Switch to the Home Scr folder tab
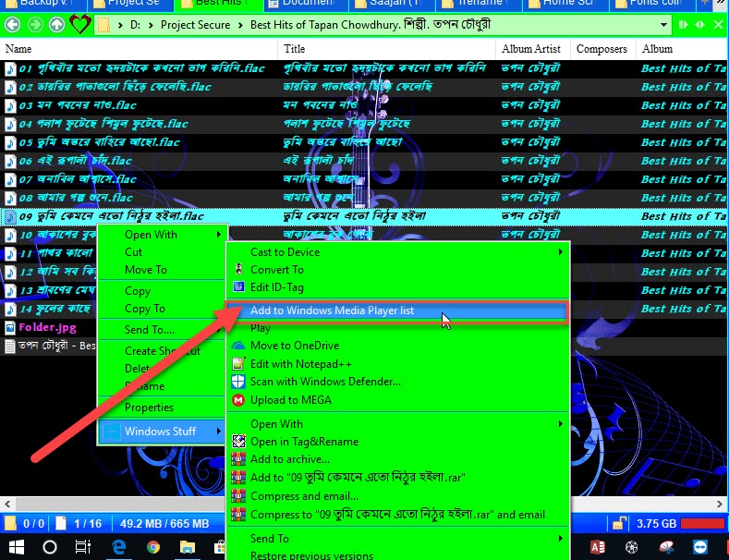The width and height of the screenshot is (729, 560). coord(567,5)
